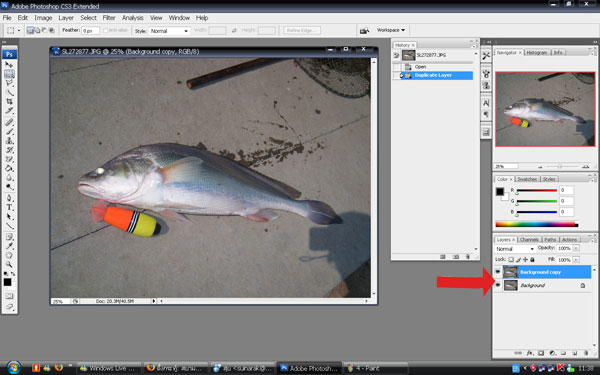The image size is (600, 375).
Task: Toggle lock transparent pixels
Action: point(511,259)
